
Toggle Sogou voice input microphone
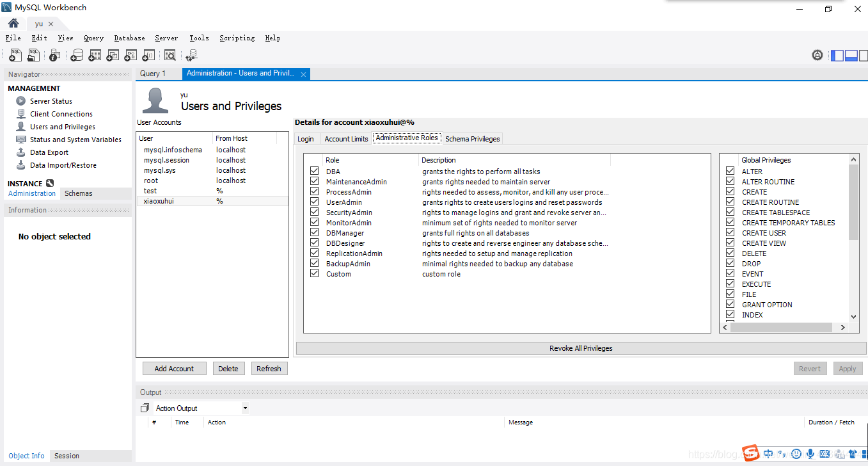[810, 454]
